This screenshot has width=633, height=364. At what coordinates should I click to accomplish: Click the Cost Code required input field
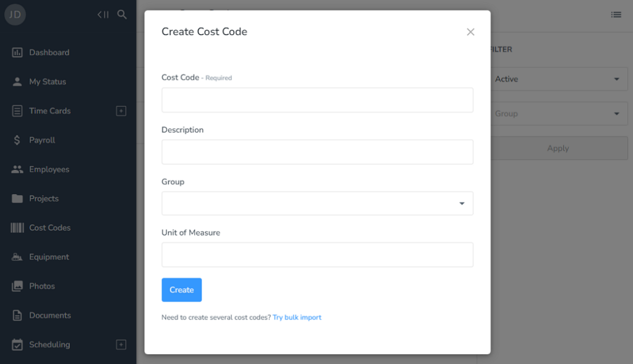317,99
